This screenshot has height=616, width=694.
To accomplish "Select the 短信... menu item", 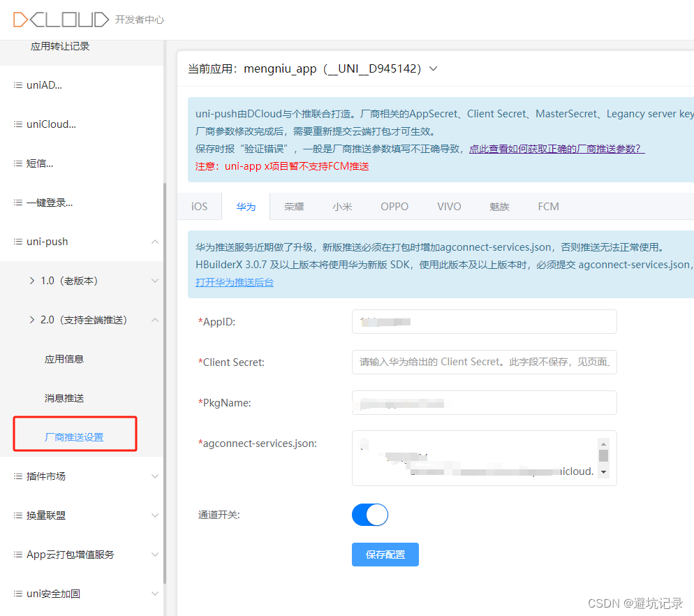I will pyautogui.click(x=82, y=163).
